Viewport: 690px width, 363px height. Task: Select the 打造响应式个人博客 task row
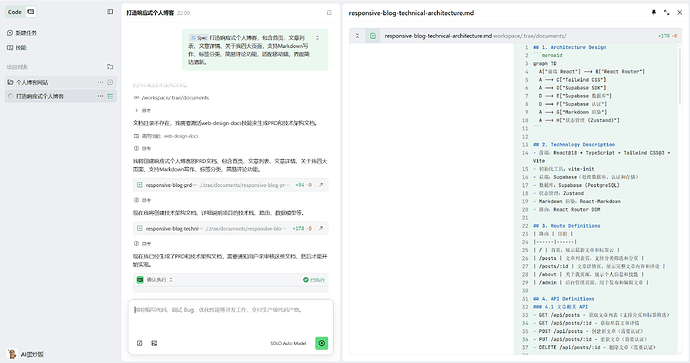60,96
